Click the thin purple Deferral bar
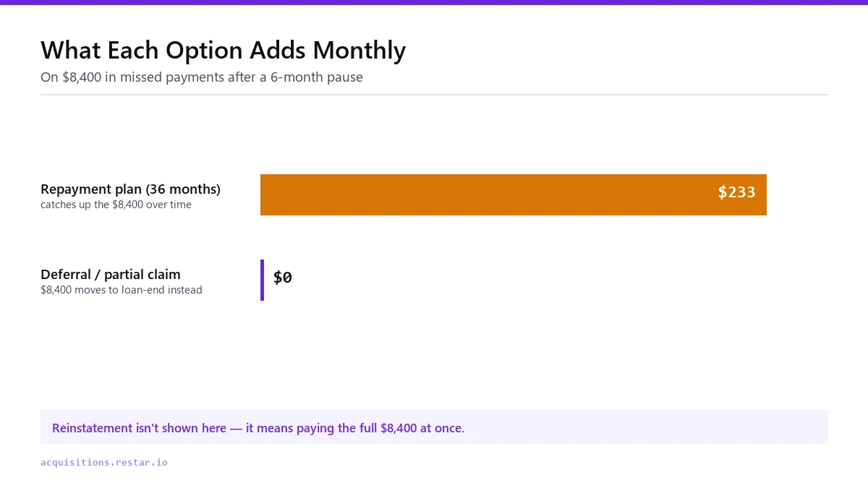The height and width of the screenshot is (488, 868). click(262, 280)
